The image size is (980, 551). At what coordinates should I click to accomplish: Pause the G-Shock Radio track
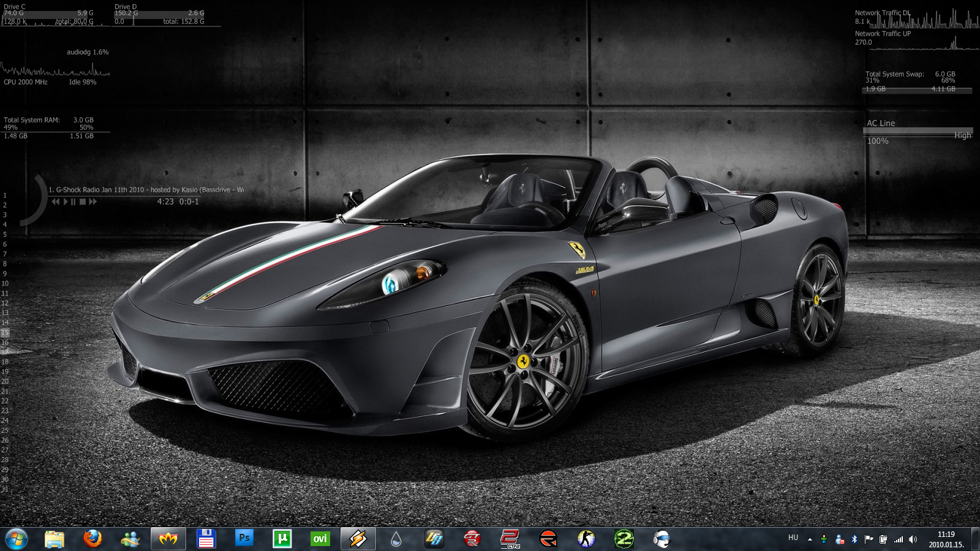pos(73,202)
